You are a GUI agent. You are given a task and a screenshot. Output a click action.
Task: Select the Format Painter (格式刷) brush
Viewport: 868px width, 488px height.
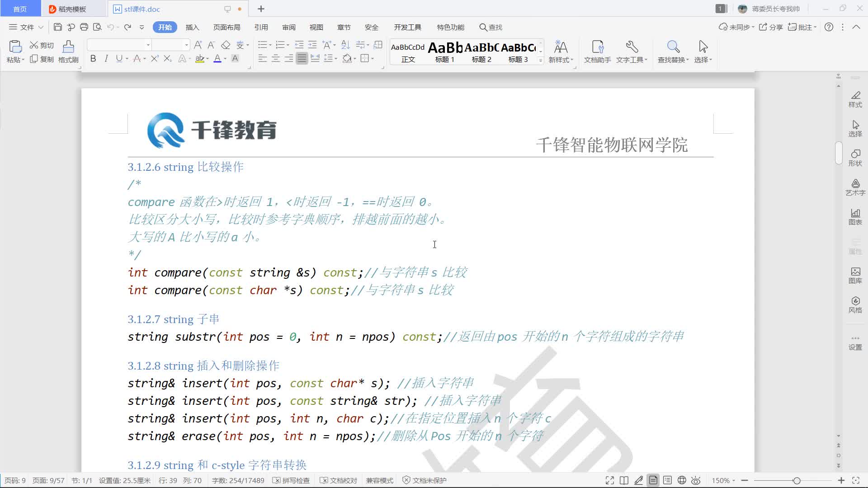(68, 52)
